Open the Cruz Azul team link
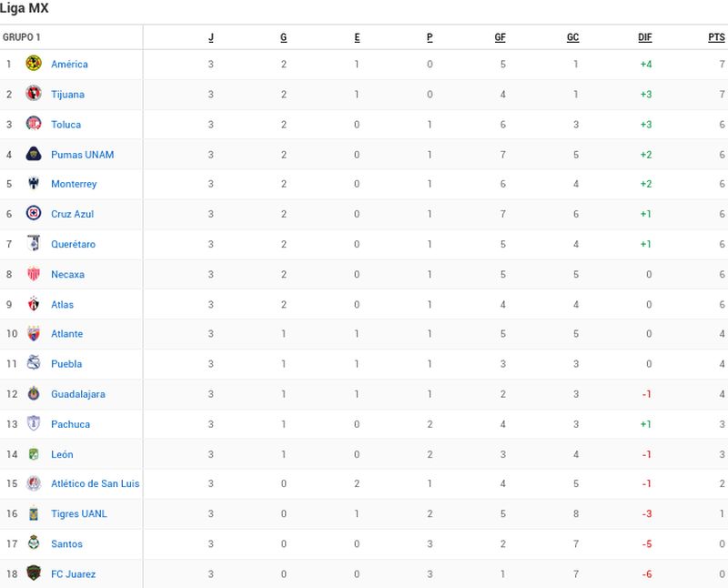728x588 pixels. (73, 214)
